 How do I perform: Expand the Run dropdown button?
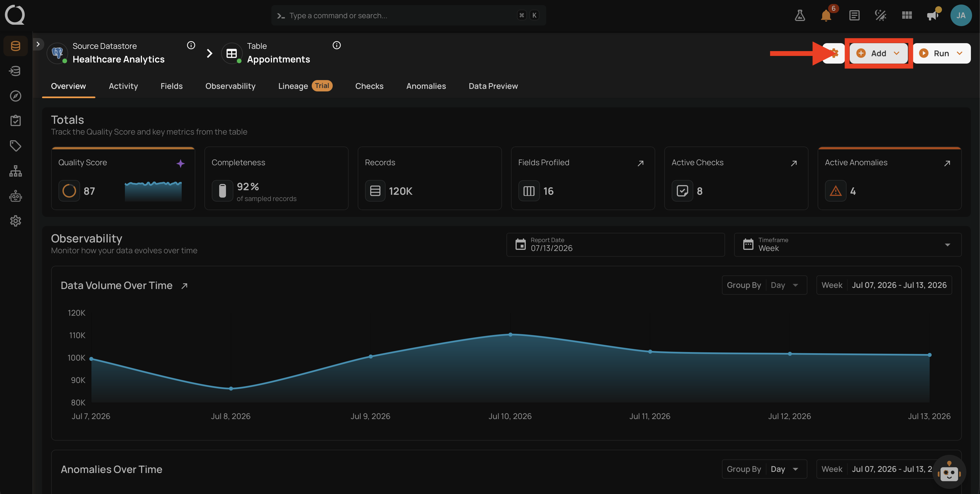pos(942,53)
